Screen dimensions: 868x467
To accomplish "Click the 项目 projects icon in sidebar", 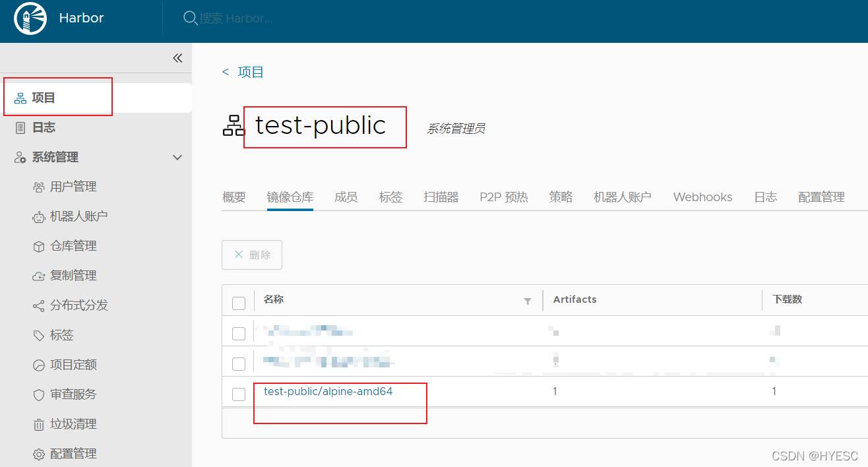I will (20, 98).
